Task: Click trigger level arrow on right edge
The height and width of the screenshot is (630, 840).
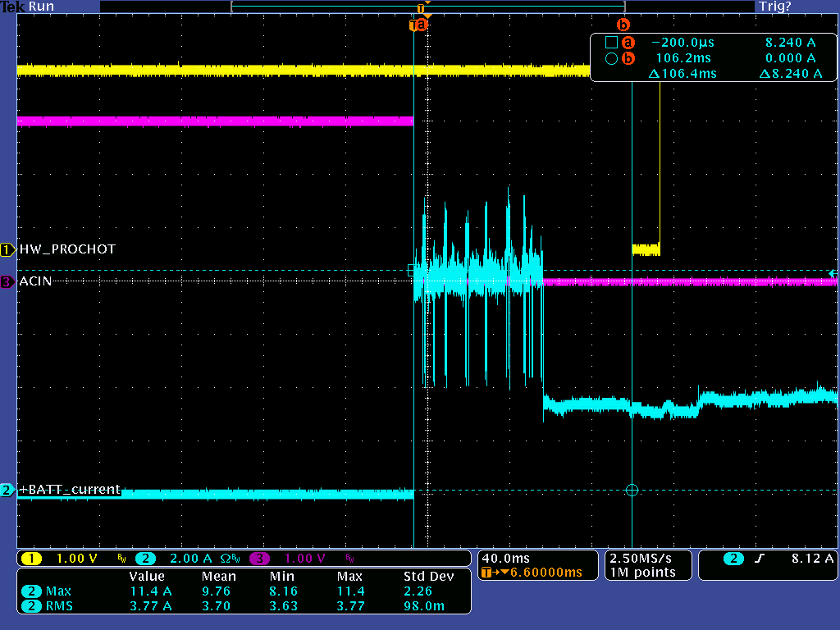Action: point(833,274)
